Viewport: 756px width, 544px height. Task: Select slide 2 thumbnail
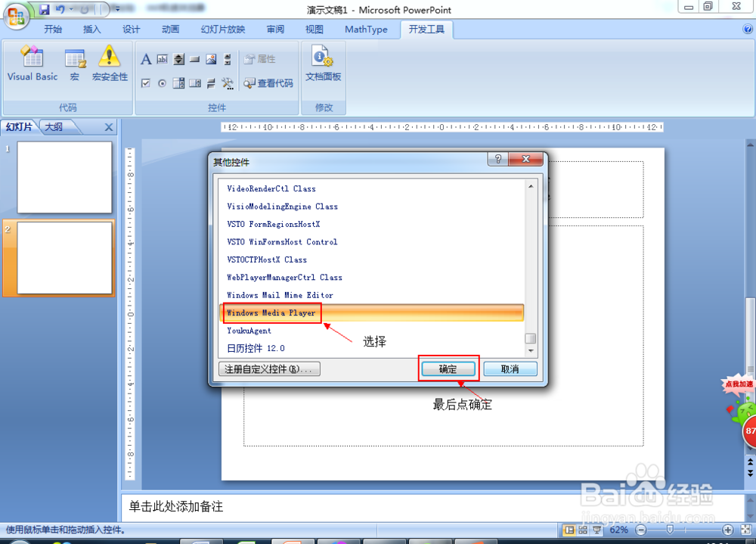(64, 258)
